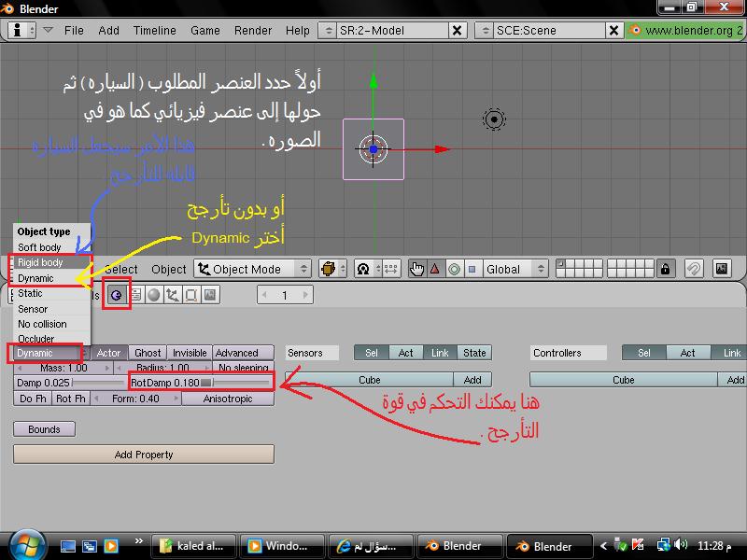Open the Shading context sphere icon
747x560 pixels.
154,295
